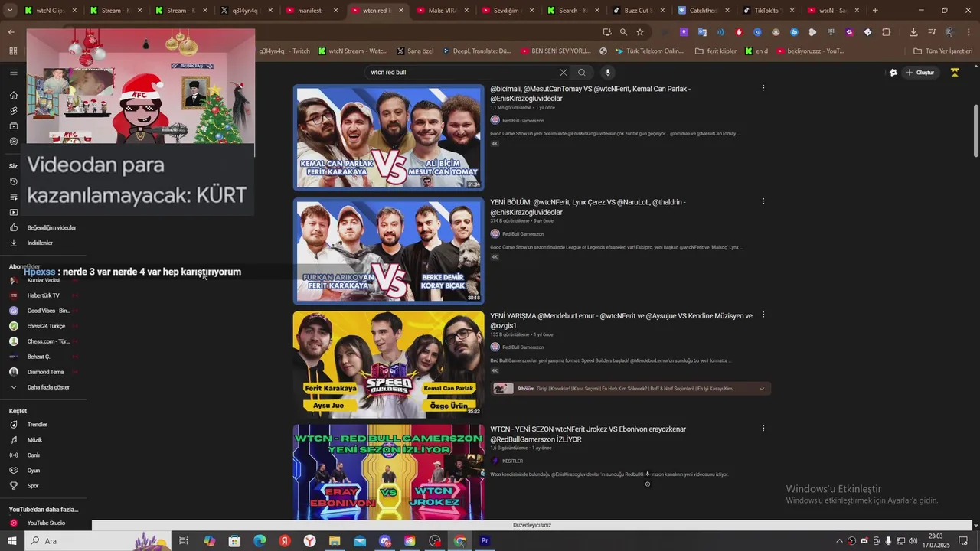Open Good Vibes channel in subscriptions
The width and height of the screenshot is (980, 551).
[43, 311]
